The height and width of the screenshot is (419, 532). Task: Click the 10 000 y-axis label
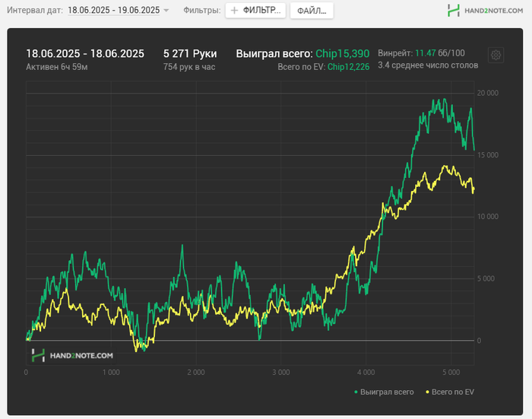[x=488, y=217]
